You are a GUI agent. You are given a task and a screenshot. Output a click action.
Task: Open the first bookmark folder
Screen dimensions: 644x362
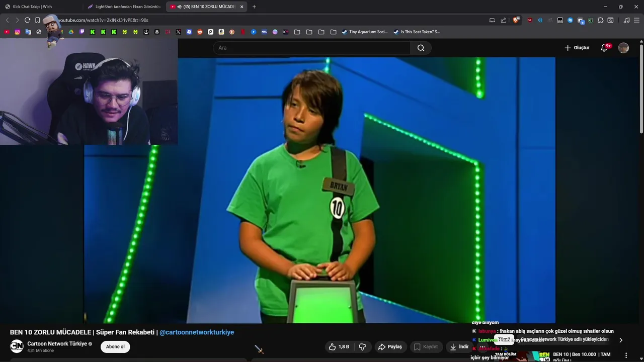click(x=297, y=32)
